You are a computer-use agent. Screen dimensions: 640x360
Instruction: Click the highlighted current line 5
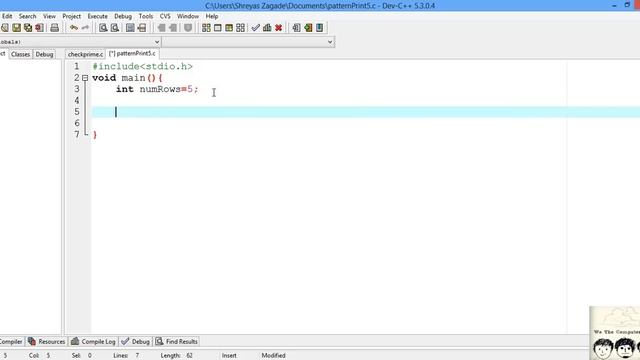tap(366, 112)
